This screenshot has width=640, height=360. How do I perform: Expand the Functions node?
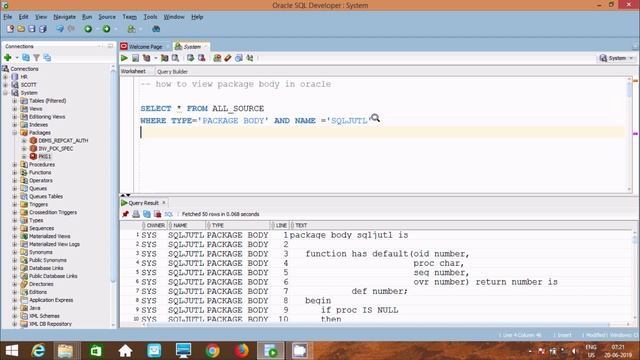(15, 173)
